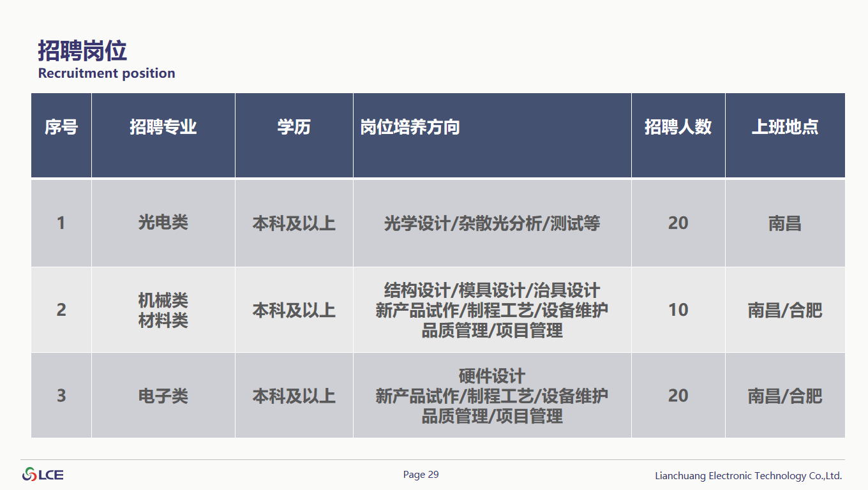
Task: Select serial number 3 in the 电子类 row
Action: (61, 396)
